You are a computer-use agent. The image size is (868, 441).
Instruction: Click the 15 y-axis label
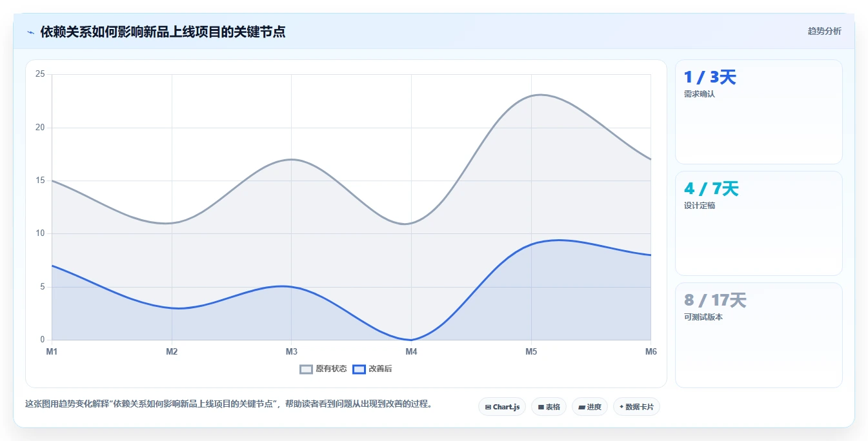point(40,181)
